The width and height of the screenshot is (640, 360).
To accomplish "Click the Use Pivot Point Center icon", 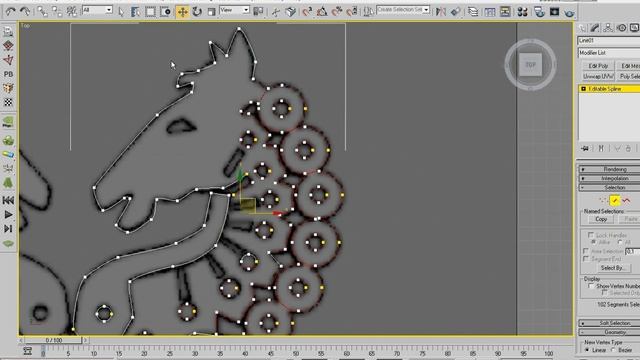I will pos(258,11).
